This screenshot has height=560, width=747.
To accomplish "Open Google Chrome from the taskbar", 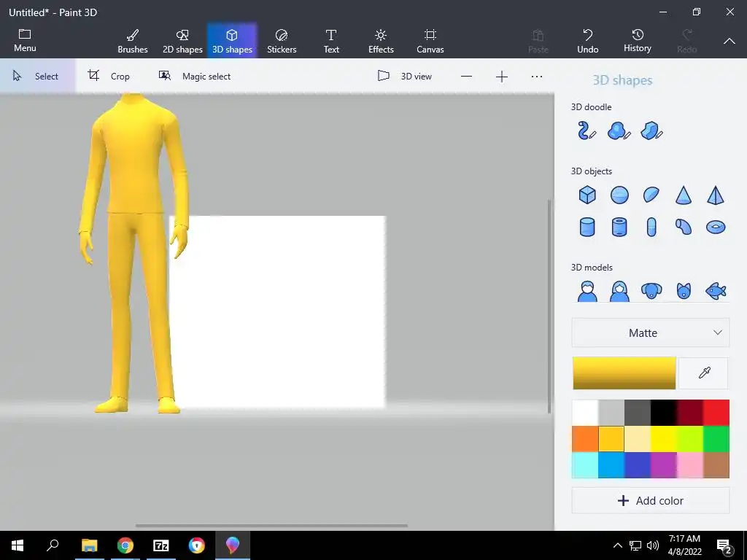I will pyautogui.click(x=125, y=545).
